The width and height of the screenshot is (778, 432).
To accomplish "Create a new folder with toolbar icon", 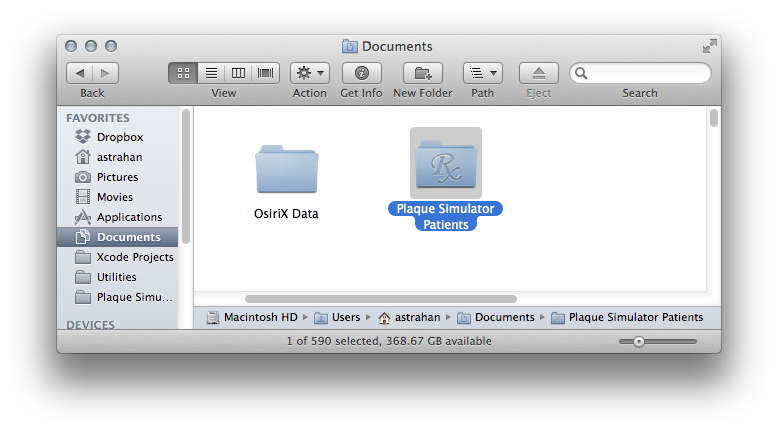I will coord(422,73).
